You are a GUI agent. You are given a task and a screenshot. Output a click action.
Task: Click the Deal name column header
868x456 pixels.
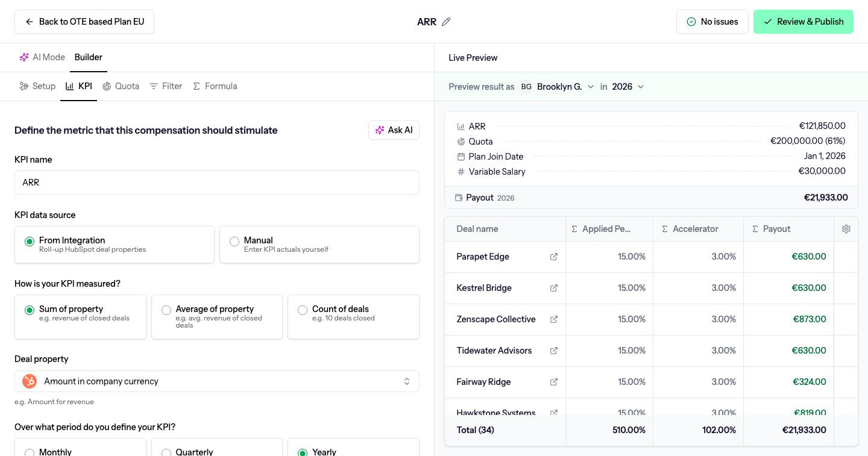[x=505, y=229]
